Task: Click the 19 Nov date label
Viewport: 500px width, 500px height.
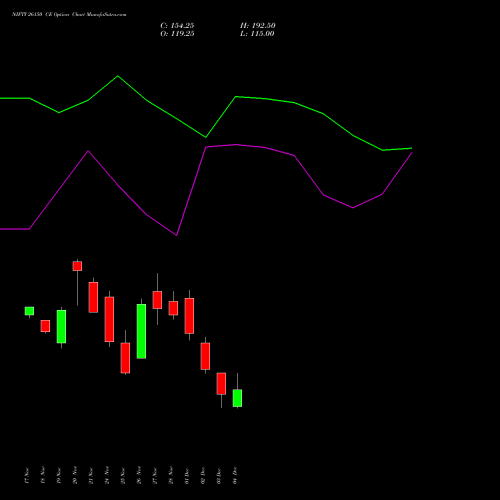Action: [x=59, y=475]
